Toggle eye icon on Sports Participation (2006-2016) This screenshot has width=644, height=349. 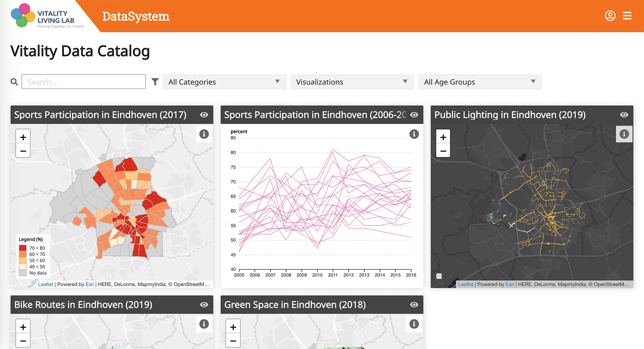414,115
